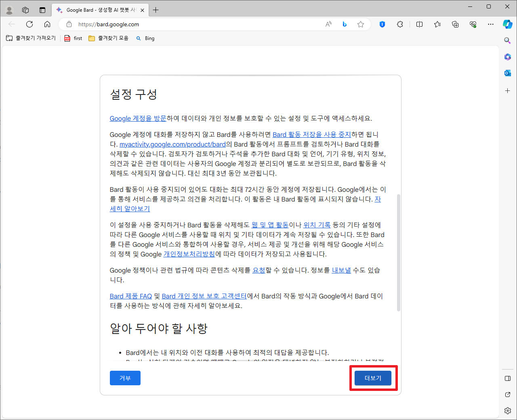Open the 즐겨찾기 모음 bookmarks folder
Screen dimensions: 517x420
[x=109, y=38]
